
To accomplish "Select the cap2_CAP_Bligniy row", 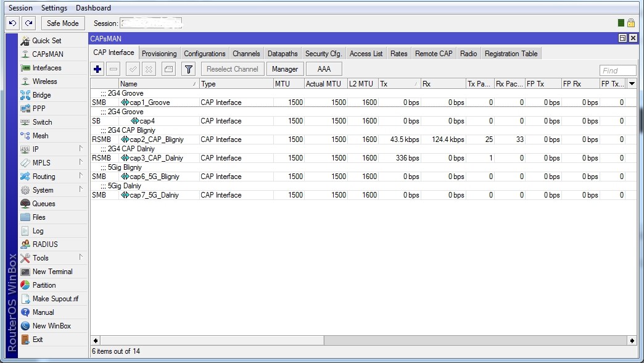I will pyautogui.click(x=363, y=140).
